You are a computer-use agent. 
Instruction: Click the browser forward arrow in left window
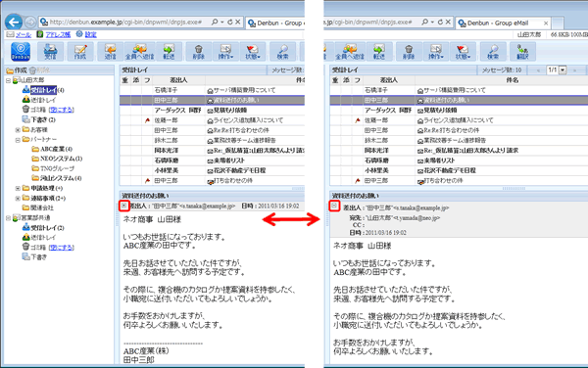(x=30, y=23)
